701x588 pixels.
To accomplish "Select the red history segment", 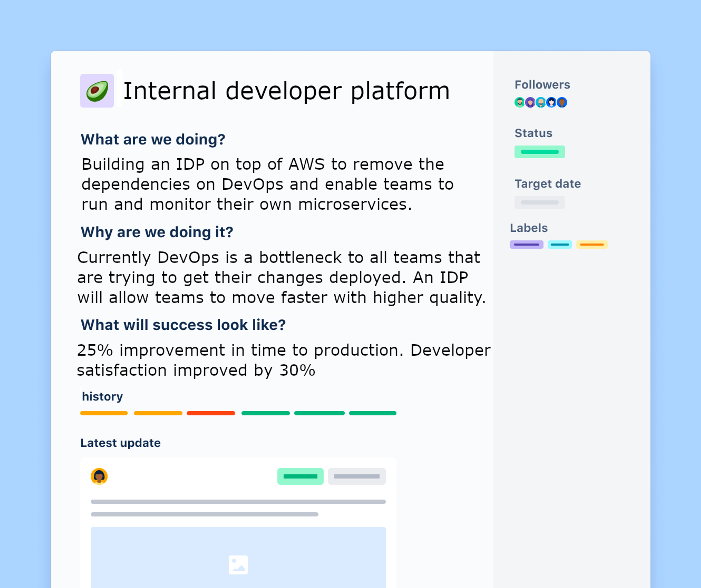I will click(211, 413).
